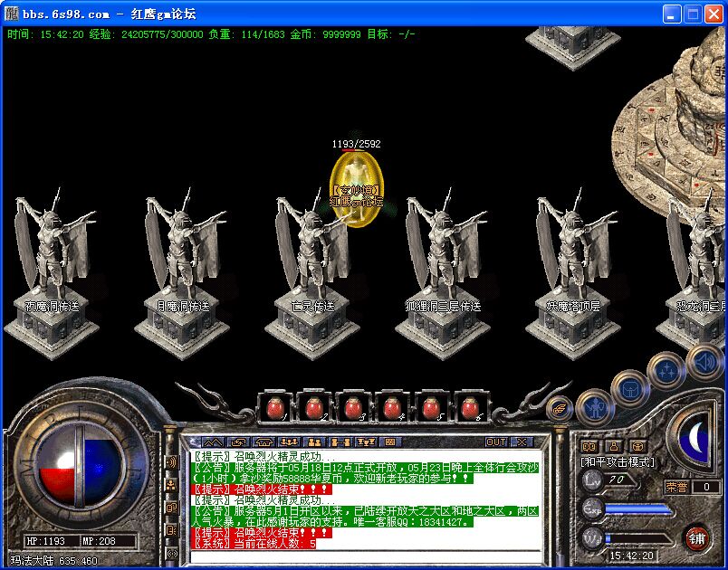Open the person icon above attack mode

pos(614,447)
